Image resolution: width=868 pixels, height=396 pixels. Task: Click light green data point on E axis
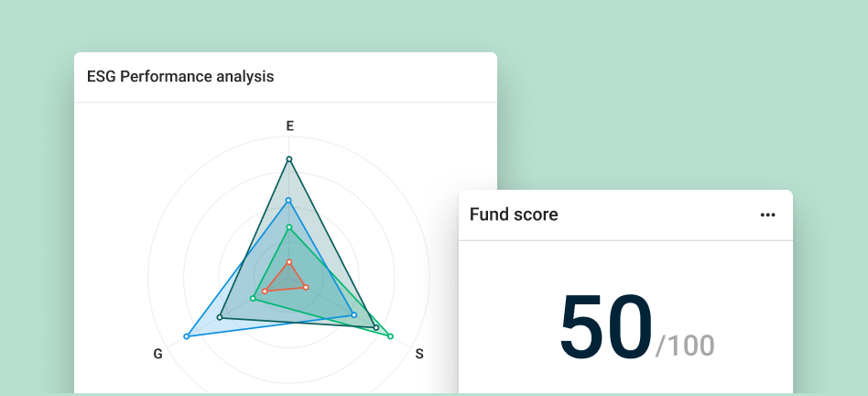tap(288, 226)
